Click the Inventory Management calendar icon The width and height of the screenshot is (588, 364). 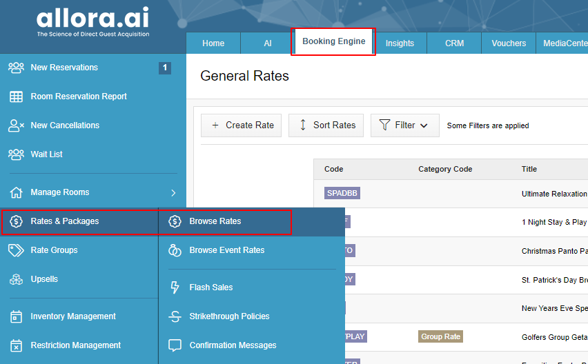click(x=16, y=316)
